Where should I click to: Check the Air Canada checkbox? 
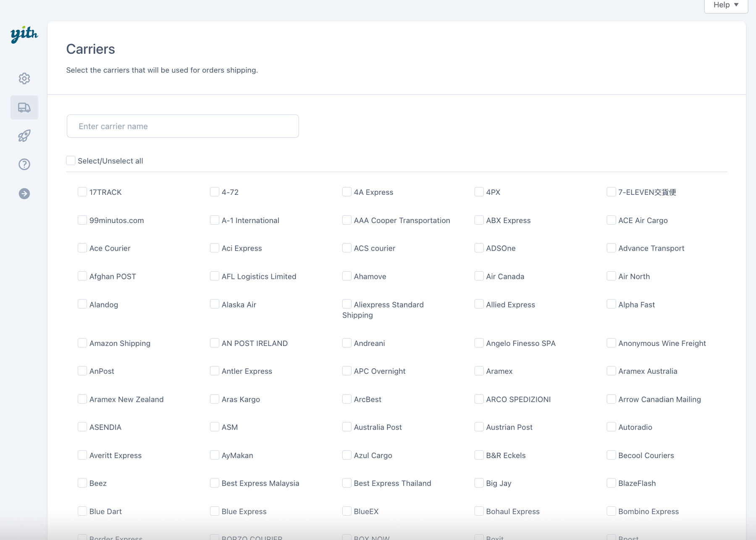click(x=479, y=276)
